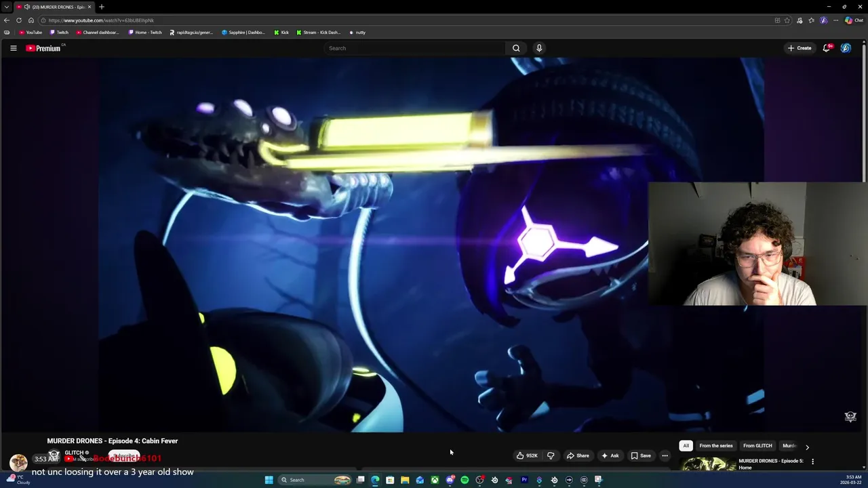Image resolution: width=868 pixels, height=488 pixels.
Task: Open the browser favorites list icon
Action: point(812,20)
